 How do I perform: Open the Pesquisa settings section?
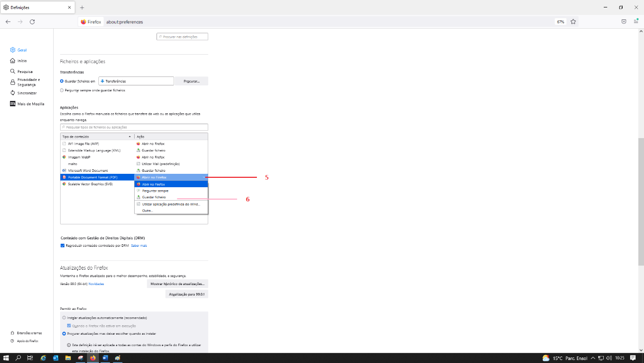click(24, 72)
